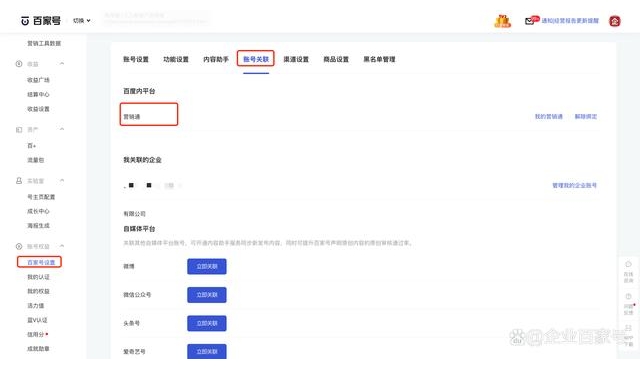Viewport: 640px width, 369px height.
Task: Open 百+ under 资产
Action: tap(32, 145)
